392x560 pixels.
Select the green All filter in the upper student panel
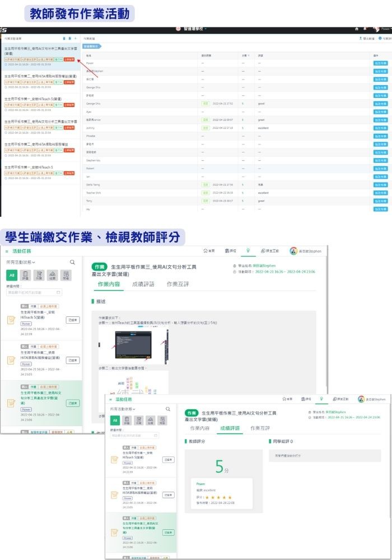click(11, 275)
